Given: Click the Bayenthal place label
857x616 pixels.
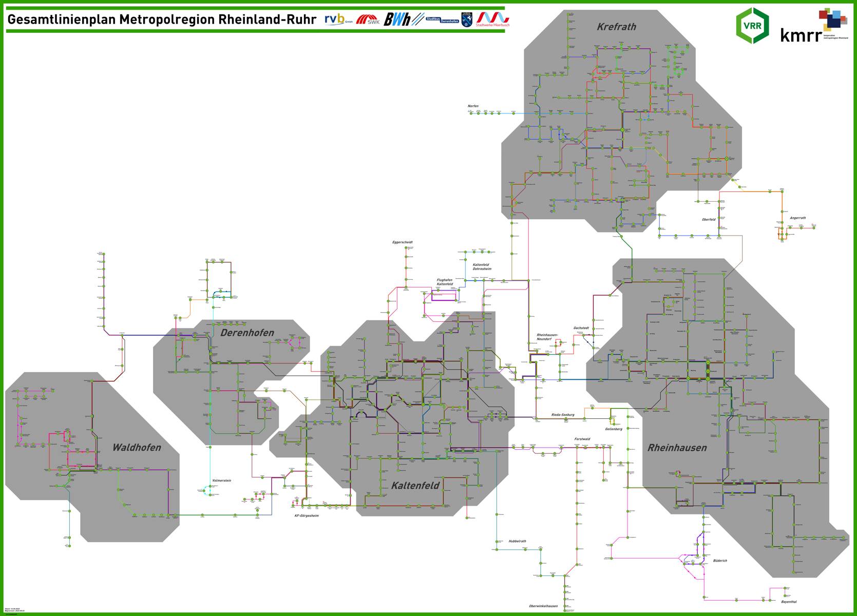Looking at the screenshot, I should [789, 602].
